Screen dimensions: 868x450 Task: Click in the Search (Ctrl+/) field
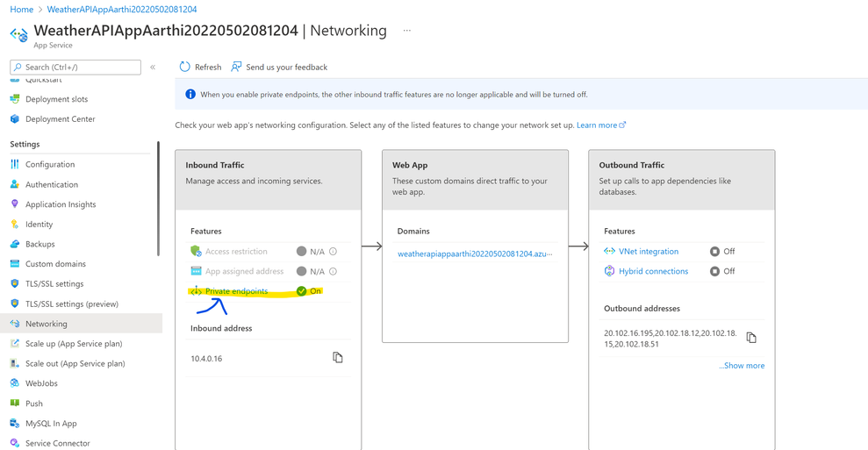pyautogui.click(x=75, y=67)
